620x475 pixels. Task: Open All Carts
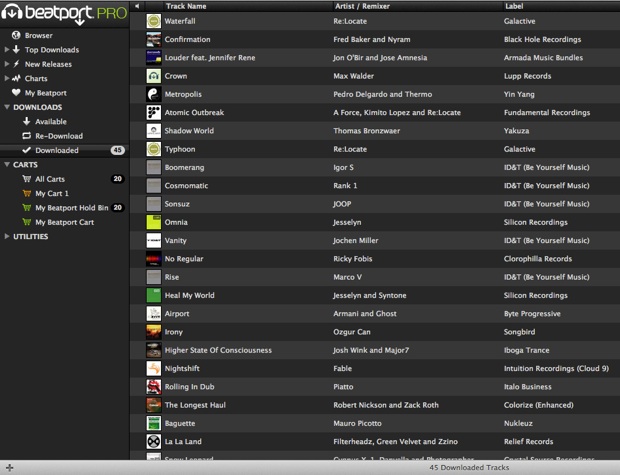50,179
